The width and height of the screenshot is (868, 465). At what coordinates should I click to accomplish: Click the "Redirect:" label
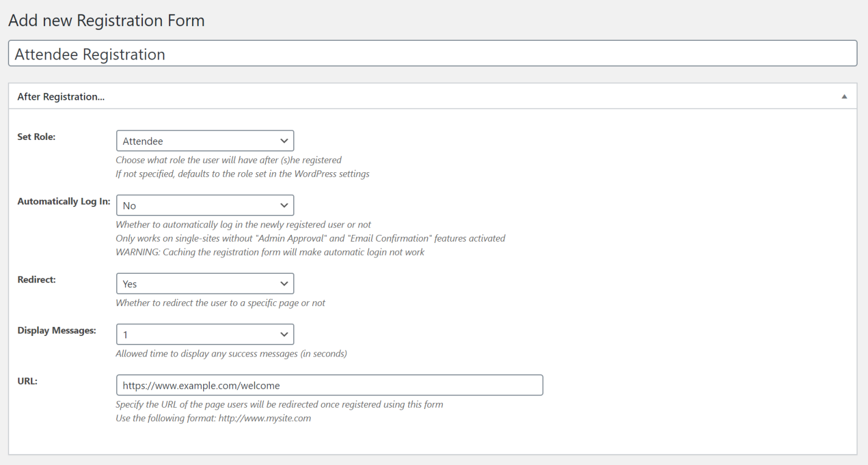(36, 280)
